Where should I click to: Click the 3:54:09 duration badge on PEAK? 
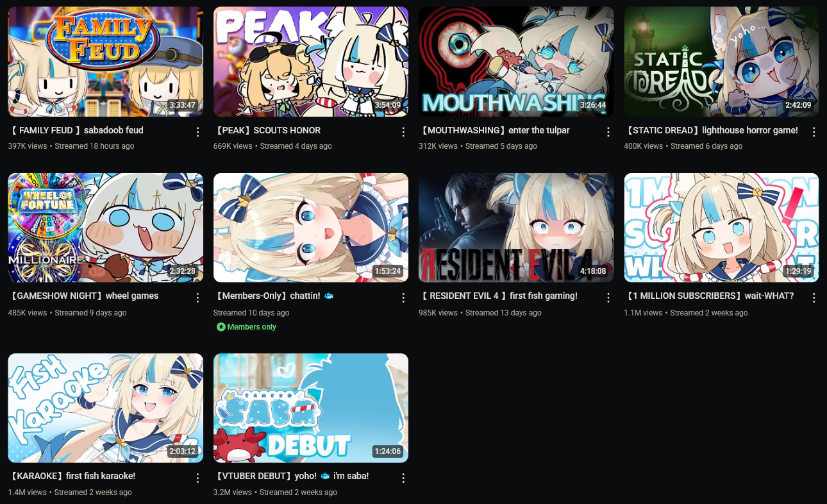[x=387, y=105]
